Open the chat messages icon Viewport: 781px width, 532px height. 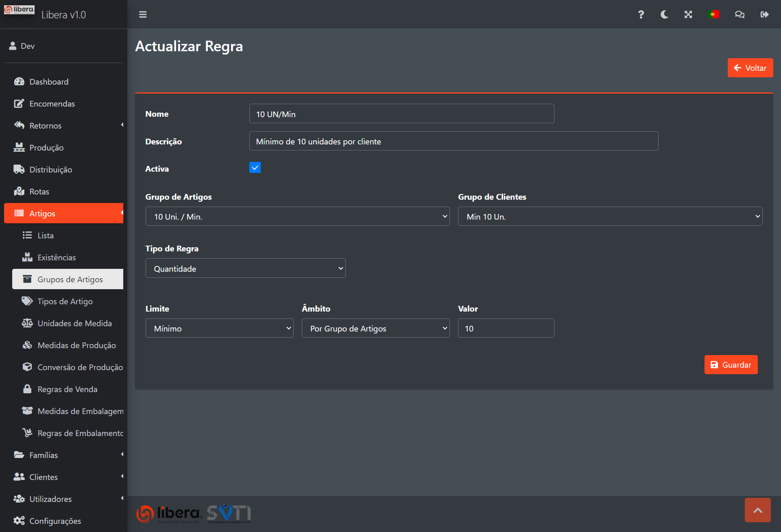coord(740,15)
